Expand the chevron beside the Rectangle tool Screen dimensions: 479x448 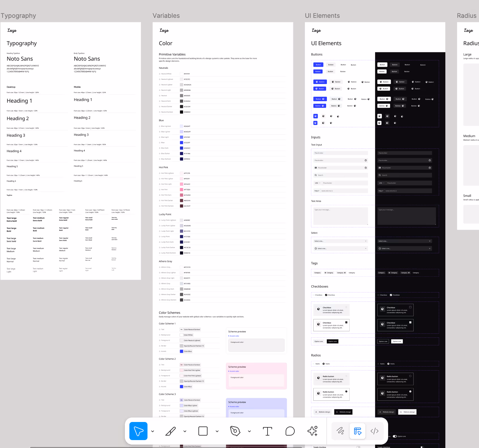[x=217, y=431]
